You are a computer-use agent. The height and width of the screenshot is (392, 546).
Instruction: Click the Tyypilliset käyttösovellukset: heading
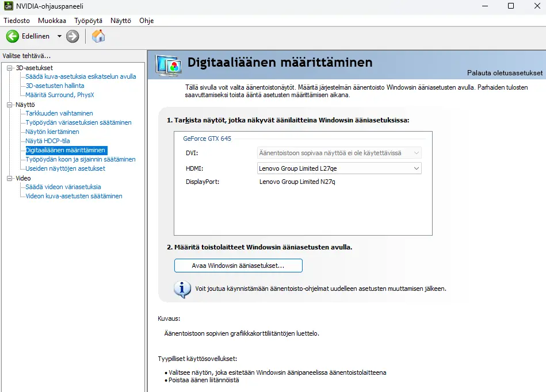197,359
